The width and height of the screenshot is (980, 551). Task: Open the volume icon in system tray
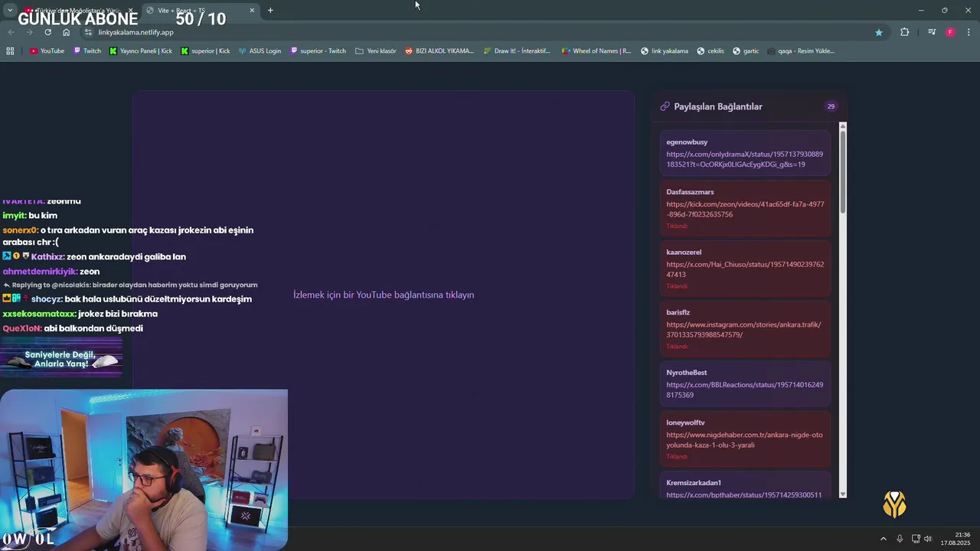(x=928, y=539)
